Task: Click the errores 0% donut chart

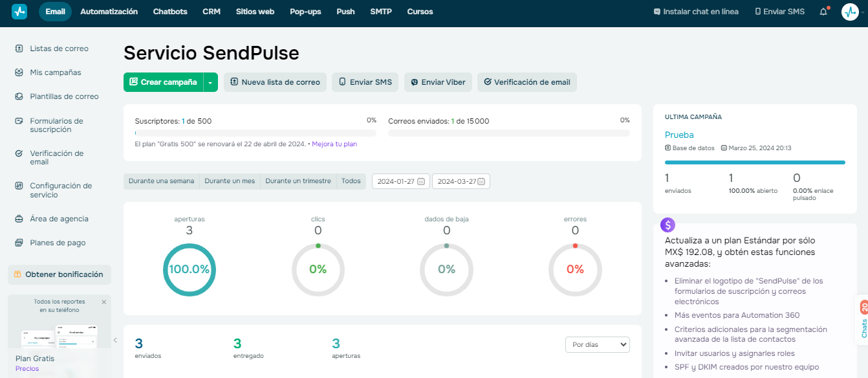Action: [575, 269]
